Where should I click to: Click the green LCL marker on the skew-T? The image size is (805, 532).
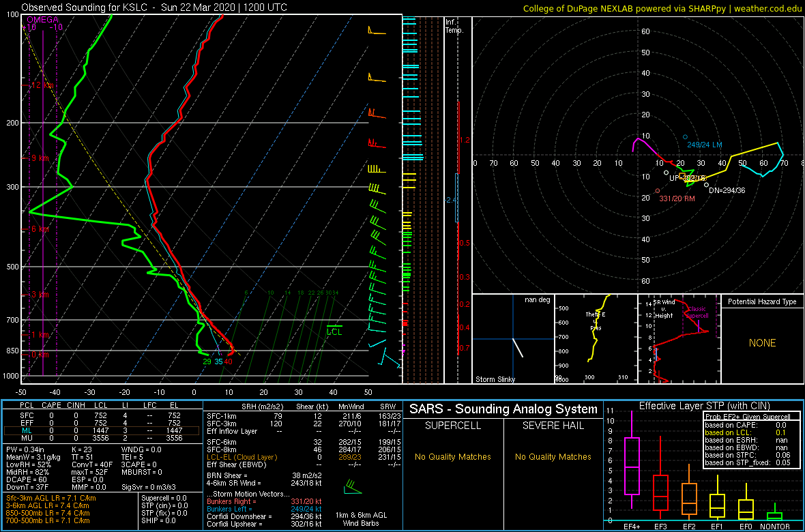coord(334,331)
